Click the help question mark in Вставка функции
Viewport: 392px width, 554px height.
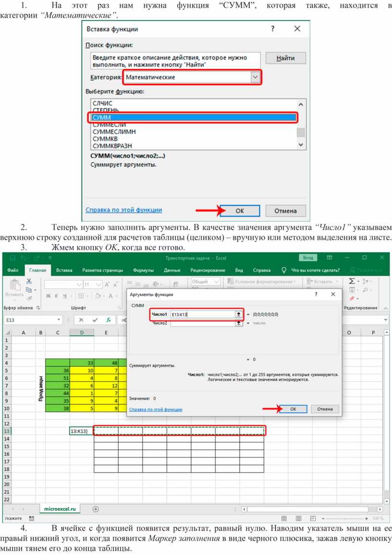click(x=273, y=29)
